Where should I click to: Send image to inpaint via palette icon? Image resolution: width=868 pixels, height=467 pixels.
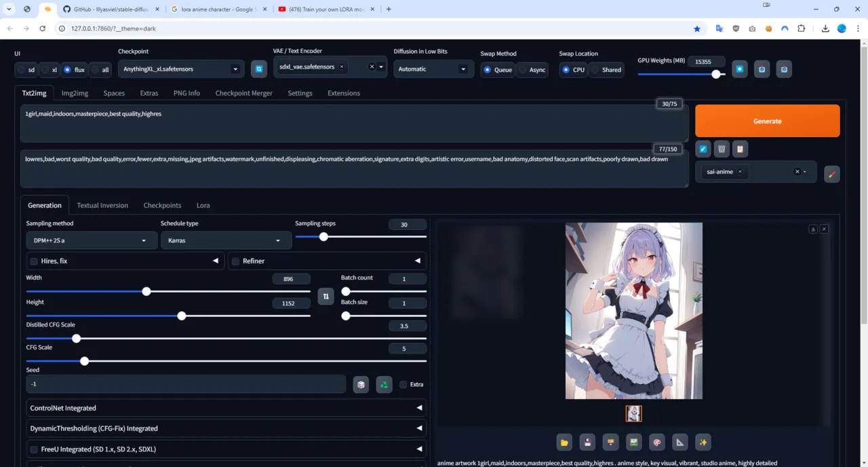tap(656, 443)
